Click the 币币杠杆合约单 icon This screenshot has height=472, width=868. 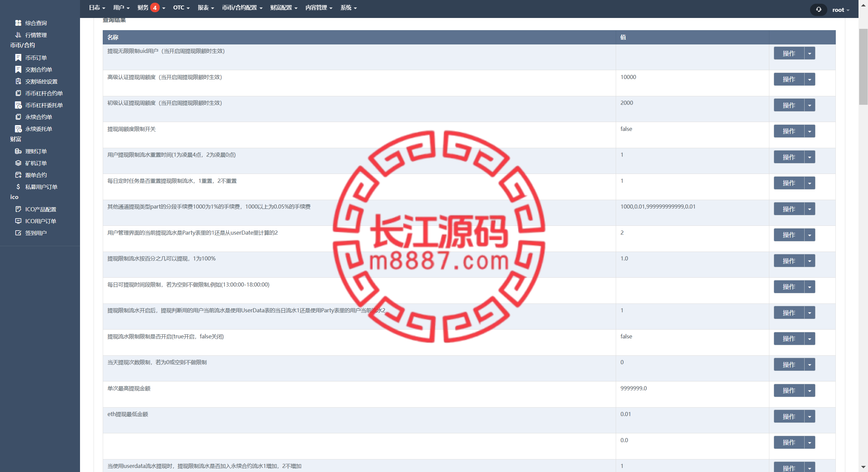click(18, 93)
